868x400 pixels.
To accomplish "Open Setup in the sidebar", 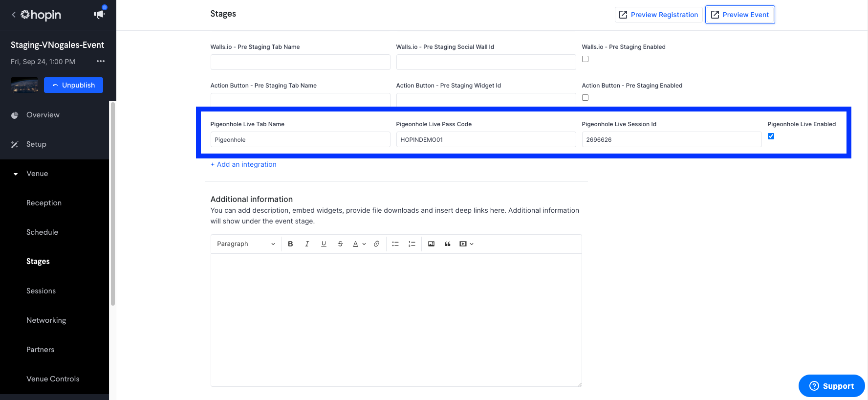I will pyautogui.click(x=36, y=144).
